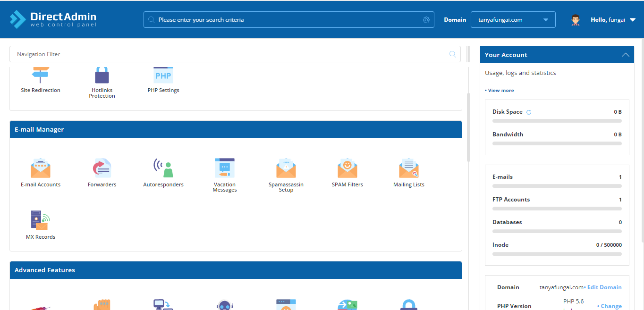This screenshot has width=644, height=310.
Task: Click the Vacation Messages icon
Action: [x=224, y=172]
